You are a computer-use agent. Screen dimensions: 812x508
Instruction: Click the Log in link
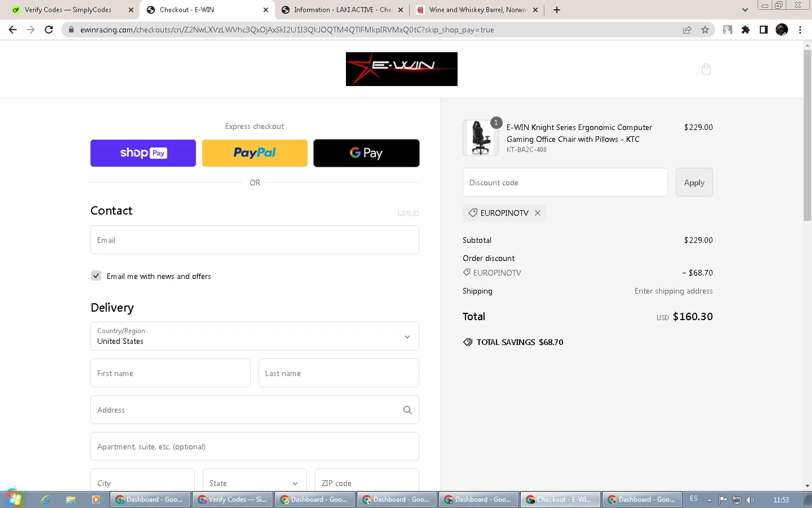408,212
